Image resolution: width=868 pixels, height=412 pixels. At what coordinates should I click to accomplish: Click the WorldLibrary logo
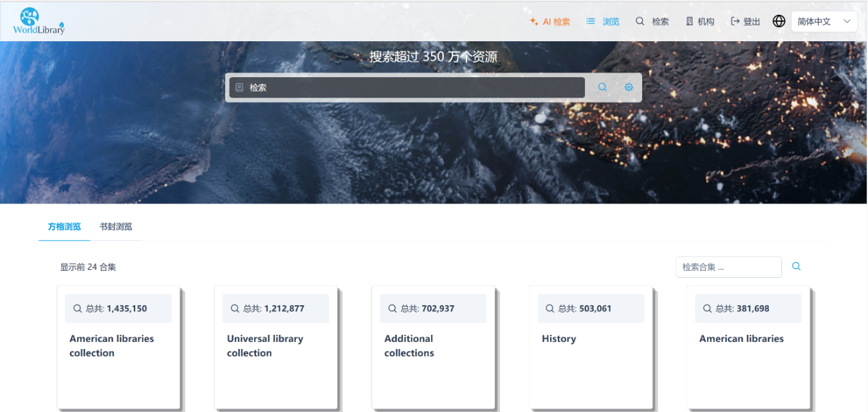pyautogui.click(x=39, y=21)
